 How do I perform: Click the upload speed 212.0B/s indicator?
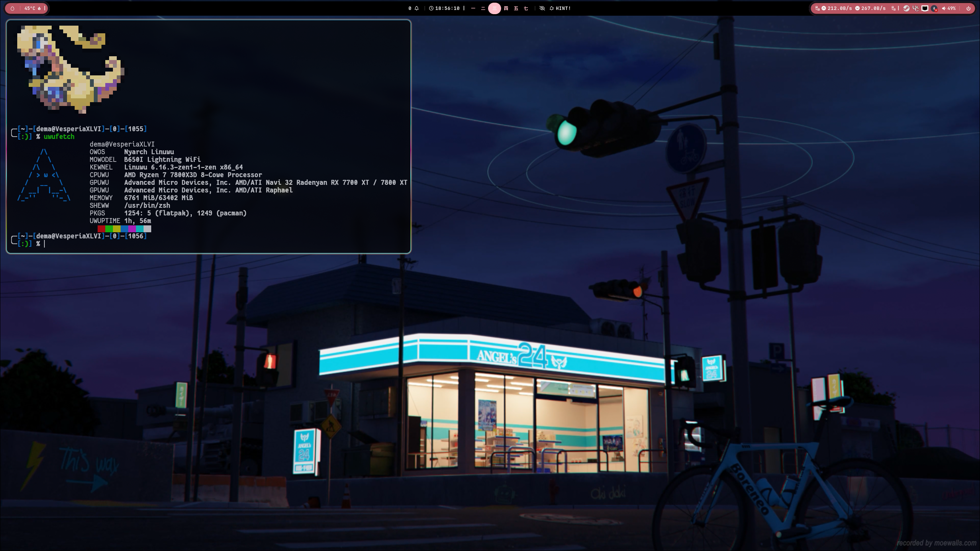(836, 8)
